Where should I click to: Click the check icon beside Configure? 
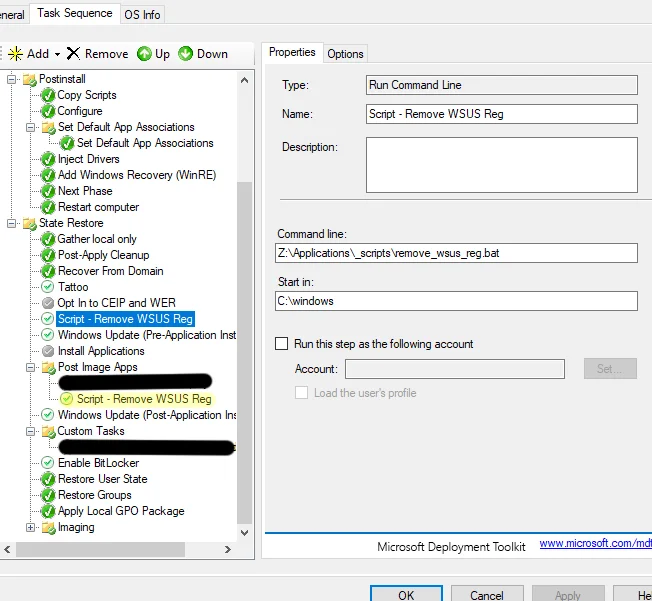point(48,111)
